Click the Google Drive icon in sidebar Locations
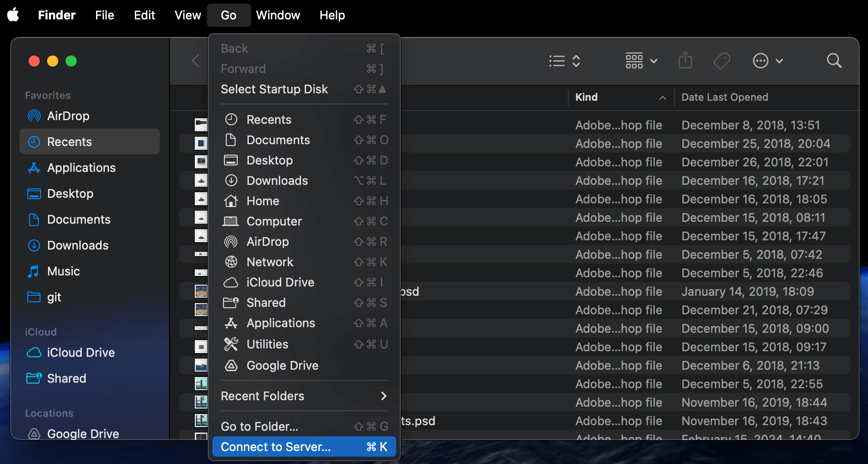The image size is (868, 464). pos(34,433)
